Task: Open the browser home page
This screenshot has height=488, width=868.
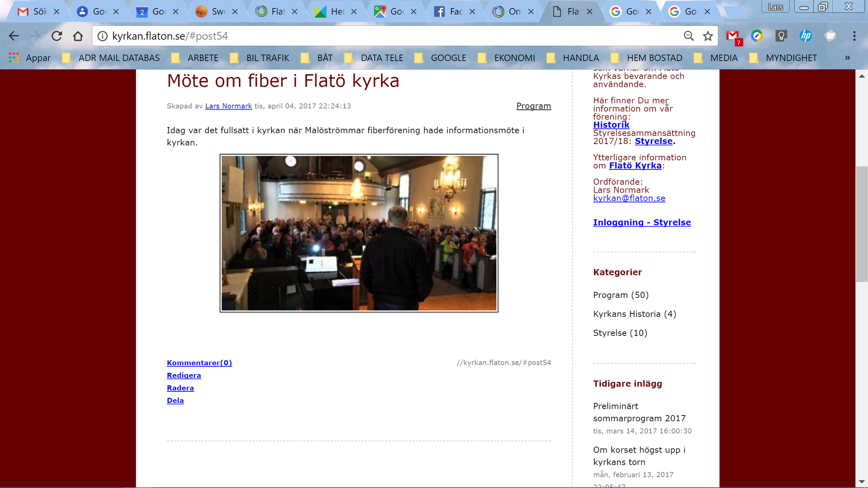Action: coord(78,36)
